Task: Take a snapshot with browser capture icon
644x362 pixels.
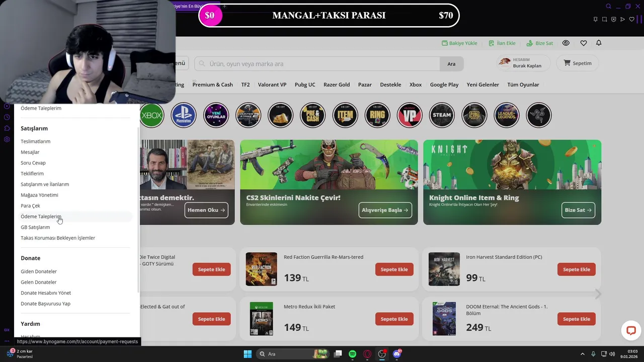Action: 605,19
